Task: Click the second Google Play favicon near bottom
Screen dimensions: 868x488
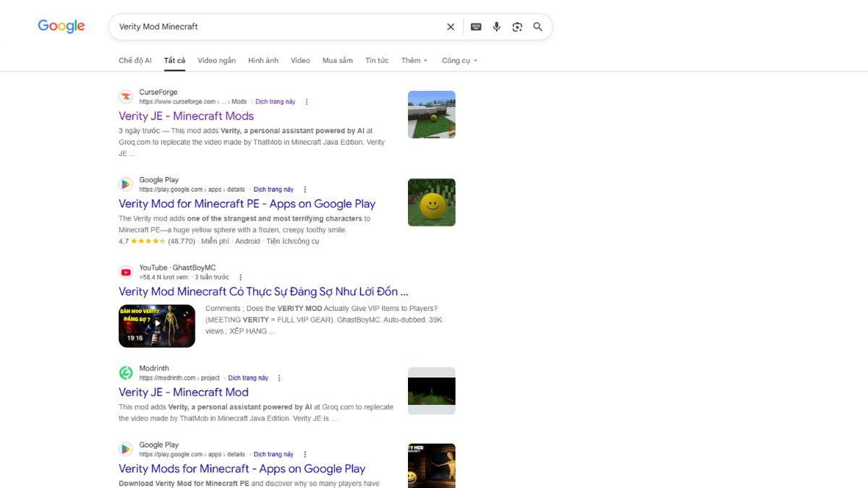Action: tap(126, 449)
